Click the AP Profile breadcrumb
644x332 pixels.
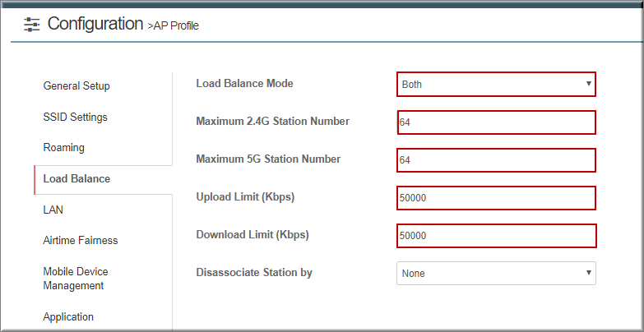174,25
